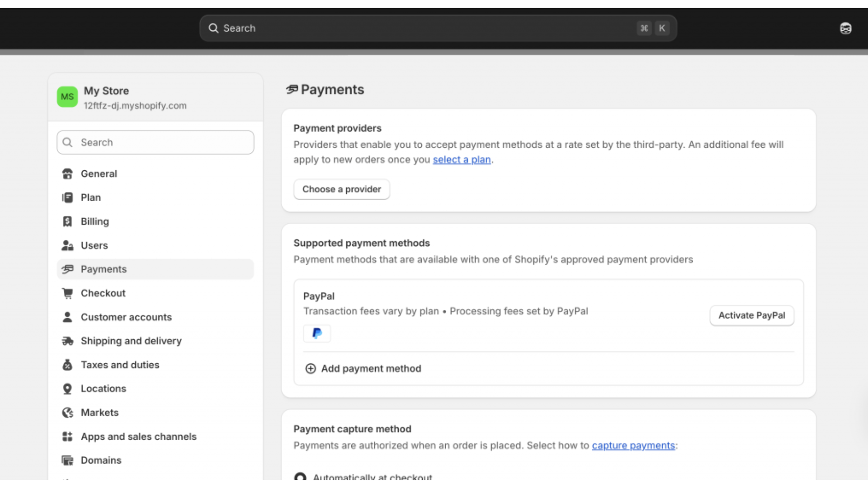Follow the select a plan link

(462, 160)
